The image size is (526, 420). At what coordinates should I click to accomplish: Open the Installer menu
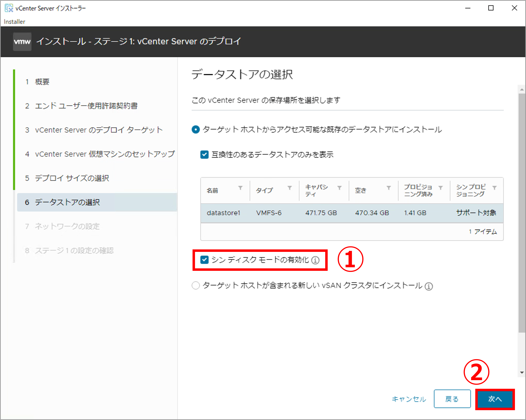click(14, 22)
